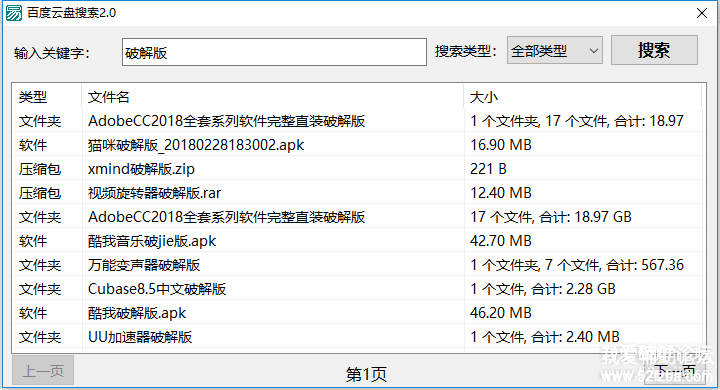
Task: Click the 第1页 page indicator
Action: tap(366, 374)
